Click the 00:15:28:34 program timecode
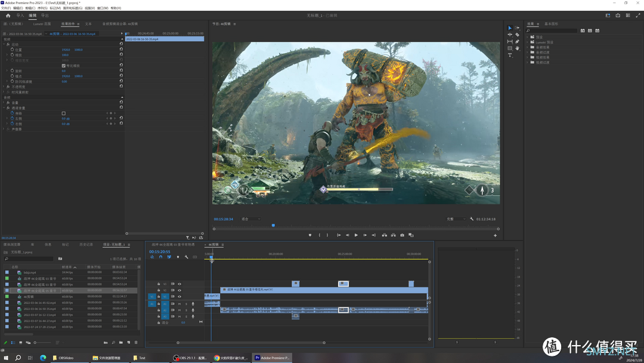 tap(224, 219)
